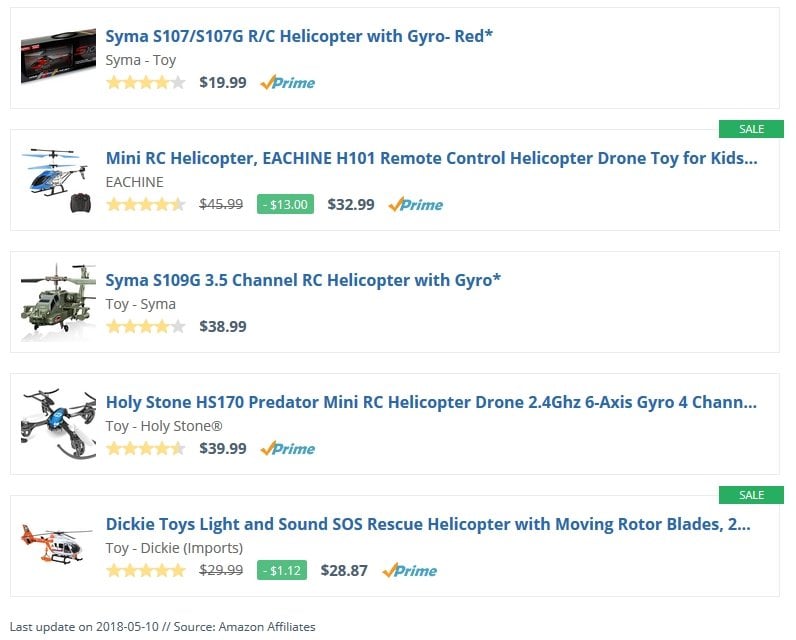Click the green -$13.00 discount badge
796x640 pixels.
[285, 205]
